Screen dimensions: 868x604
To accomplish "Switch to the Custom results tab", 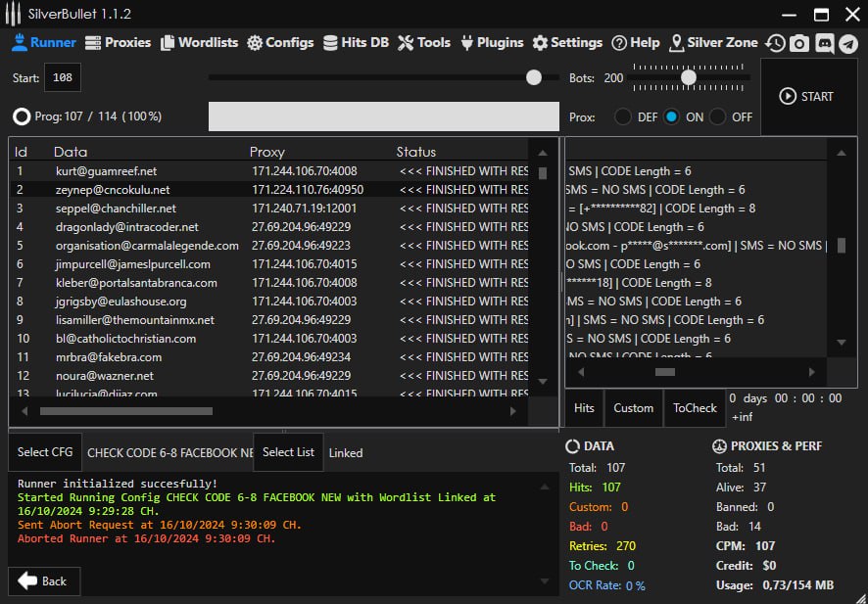I will 633,408.
